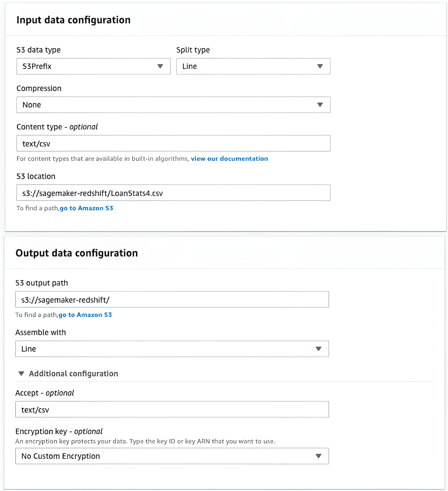
Task: Click the Accept text/csv input field
Action: pyautogui.click(x=172, y=409)
